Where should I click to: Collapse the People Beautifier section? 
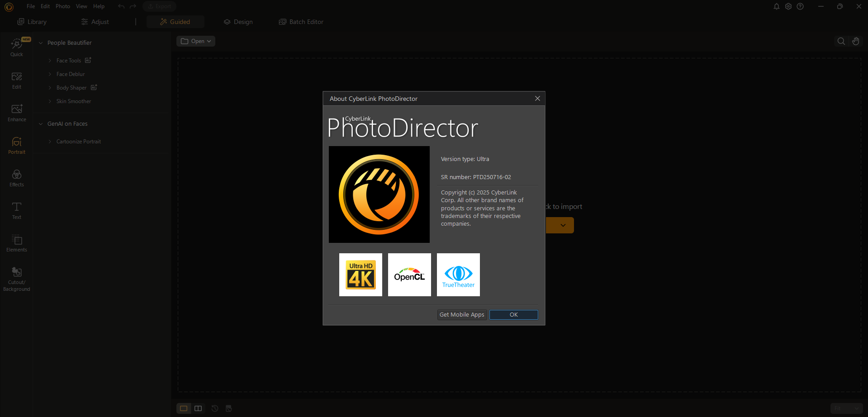pyautogui.click(x=41, y=43)
